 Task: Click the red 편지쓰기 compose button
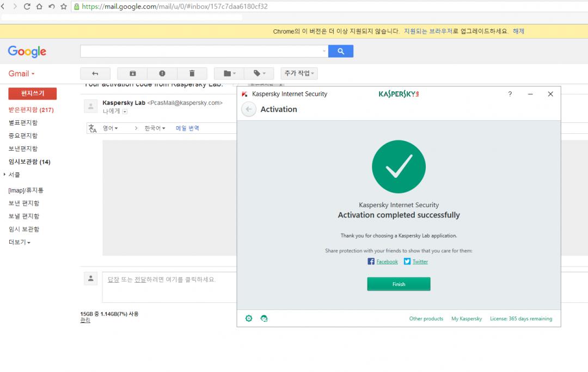point(32,94)
